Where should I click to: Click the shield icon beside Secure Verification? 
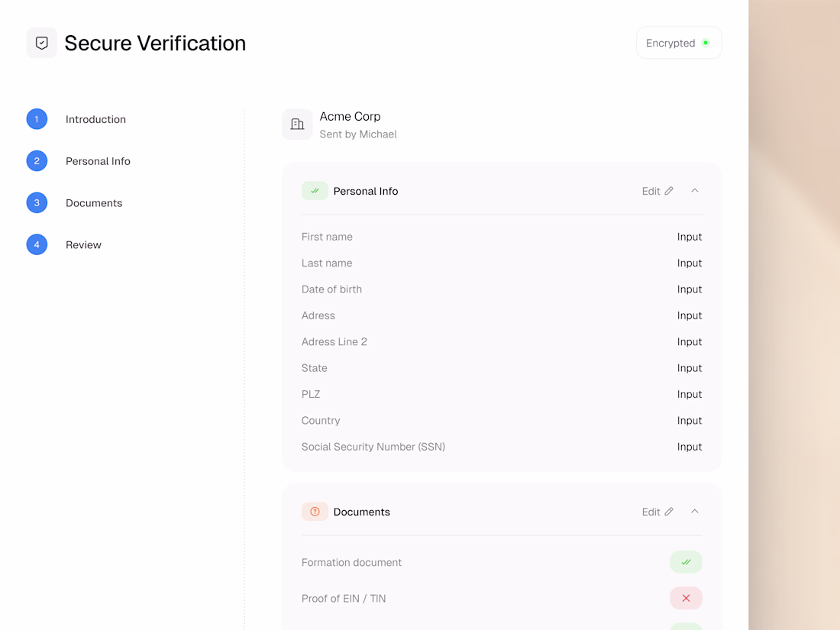42,43
